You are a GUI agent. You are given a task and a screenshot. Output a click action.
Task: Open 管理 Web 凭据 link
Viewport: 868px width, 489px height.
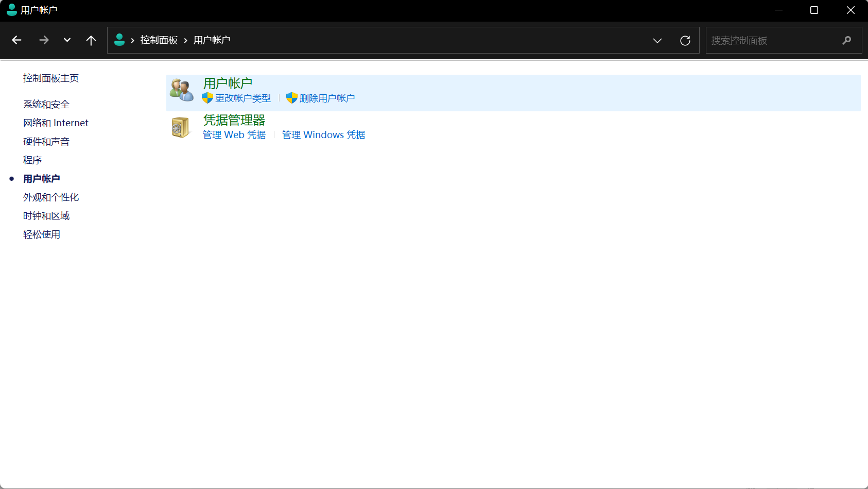(x=234, y=135)
